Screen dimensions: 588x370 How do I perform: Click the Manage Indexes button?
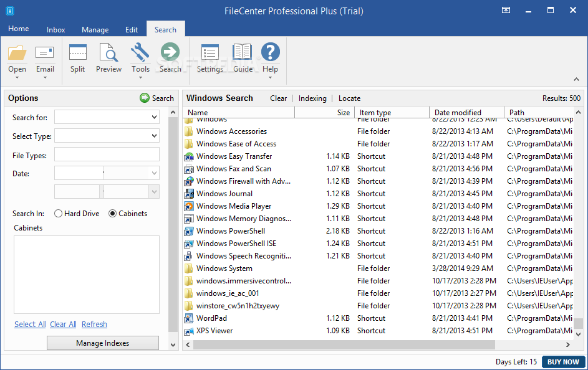pos(103,343)
